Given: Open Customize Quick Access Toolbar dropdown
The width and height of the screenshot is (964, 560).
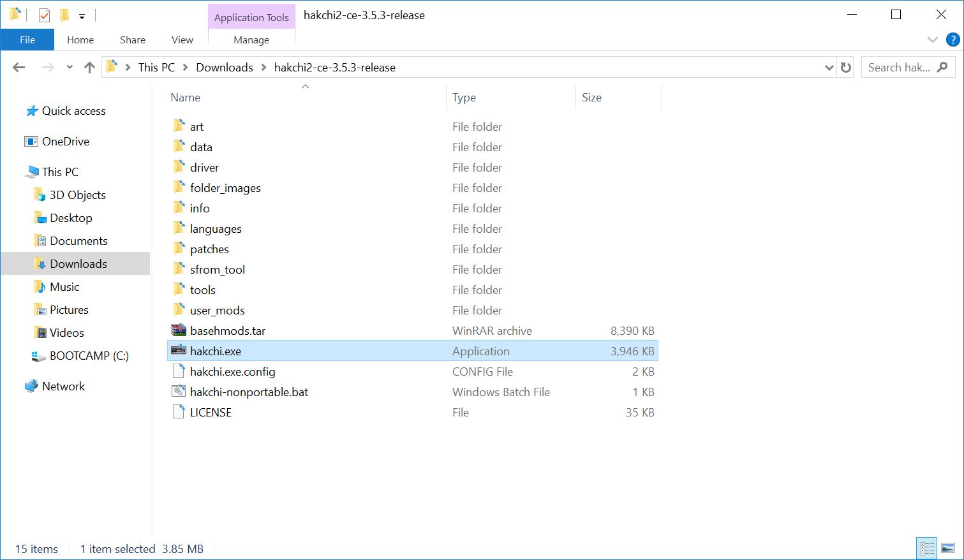Looking at the screenshot, I should (x=82, y=17).
